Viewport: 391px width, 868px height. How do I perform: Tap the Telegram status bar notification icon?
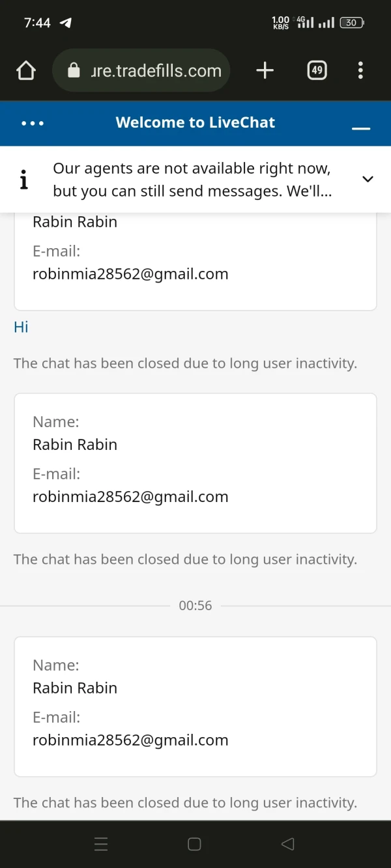click(66, 23)
